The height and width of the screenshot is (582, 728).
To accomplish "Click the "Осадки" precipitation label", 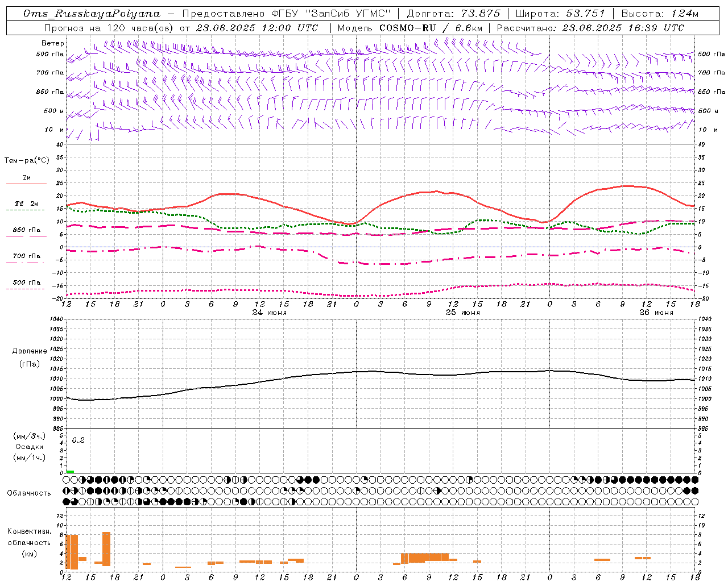I will tap(30, 447).
